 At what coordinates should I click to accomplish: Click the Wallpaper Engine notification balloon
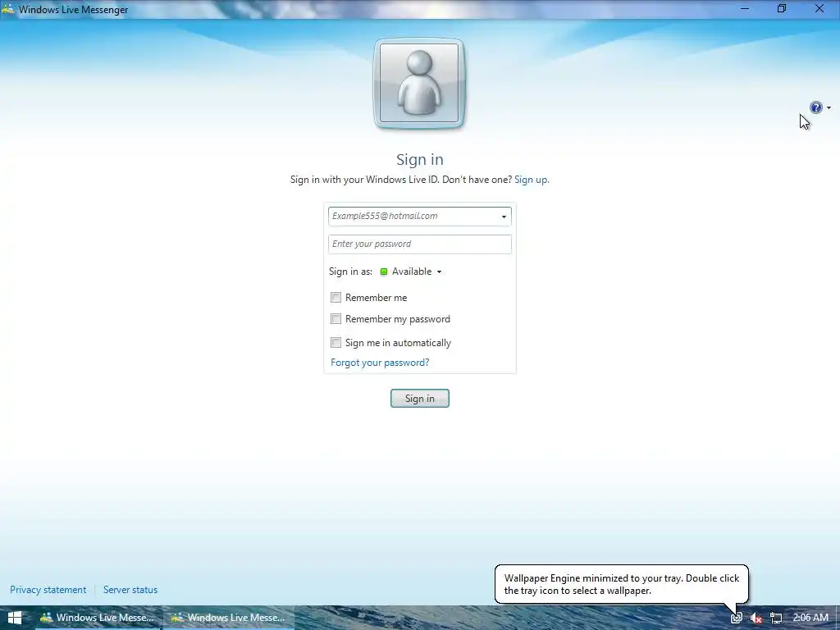[622, 584]
